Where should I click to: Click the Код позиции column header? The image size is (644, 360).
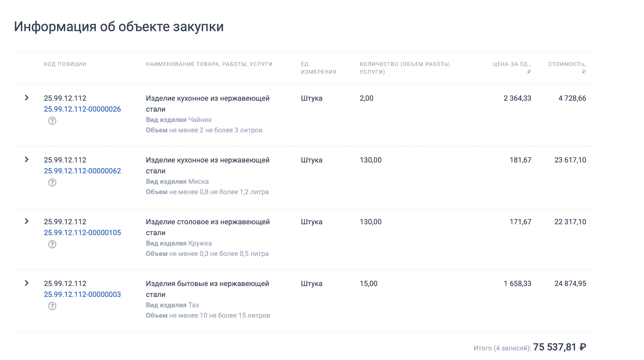click(65, 64)
